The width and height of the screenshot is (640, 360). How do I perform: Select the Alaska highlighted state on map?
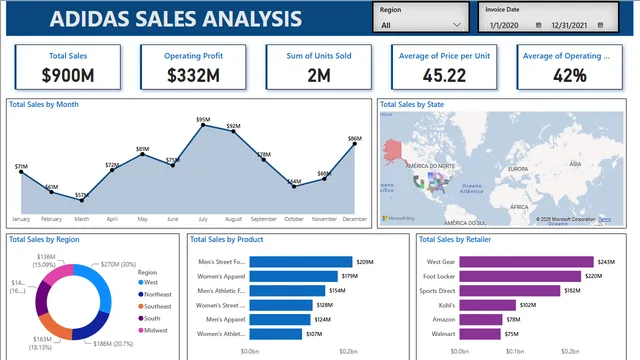coord(393,151)
